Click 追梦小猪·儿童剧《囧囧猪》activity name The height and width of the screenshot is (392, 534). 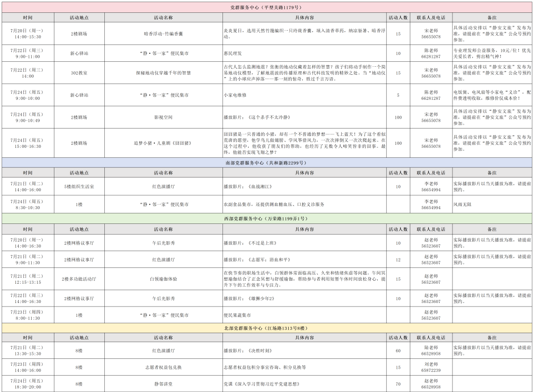[164, 143]
